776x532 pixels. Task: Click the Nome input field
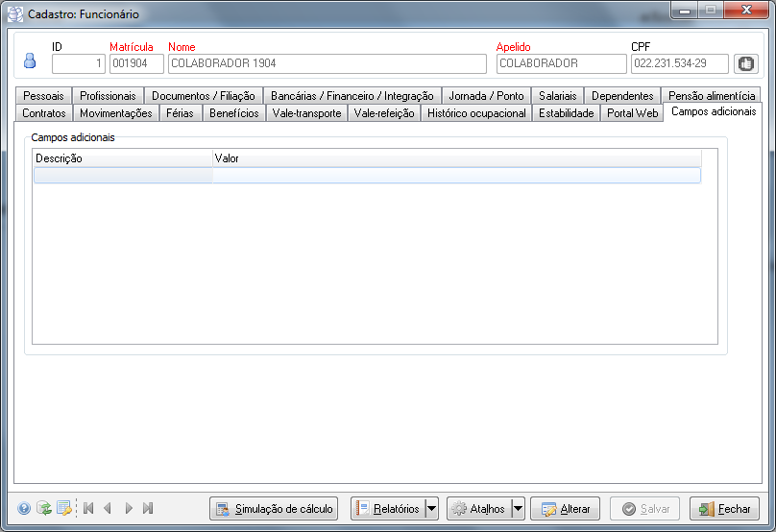(327, 63)
